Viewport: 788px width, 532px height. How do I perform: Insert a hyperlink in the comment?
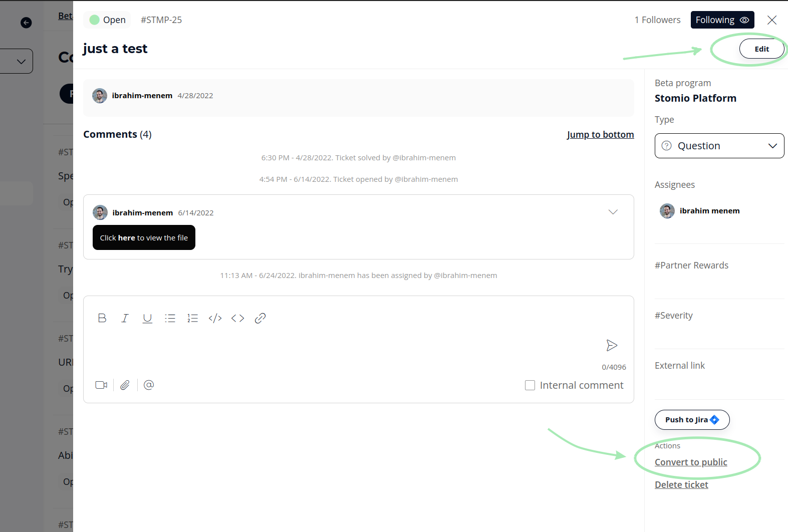point(260,318)
